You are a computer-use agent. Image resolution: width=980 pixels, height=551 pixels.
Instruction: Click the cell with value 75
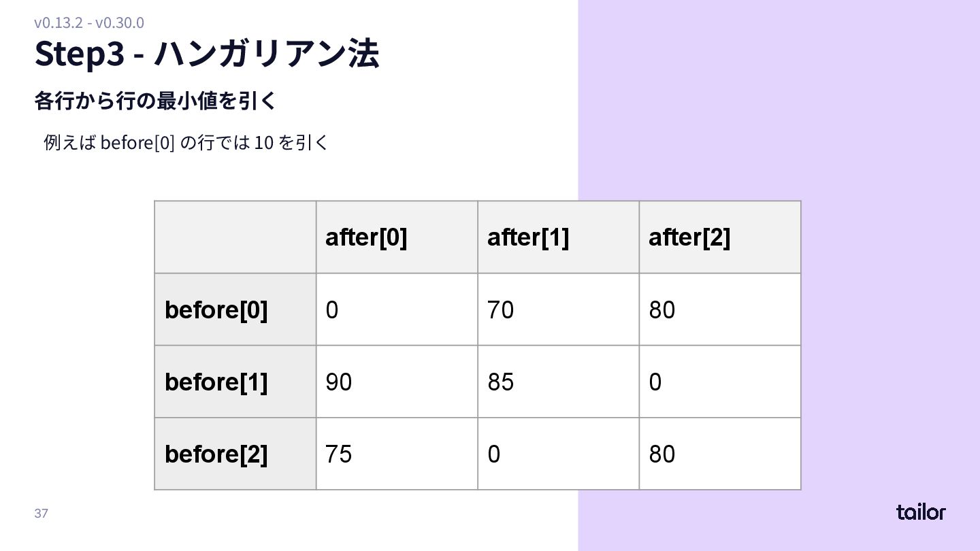pos(339,454)
